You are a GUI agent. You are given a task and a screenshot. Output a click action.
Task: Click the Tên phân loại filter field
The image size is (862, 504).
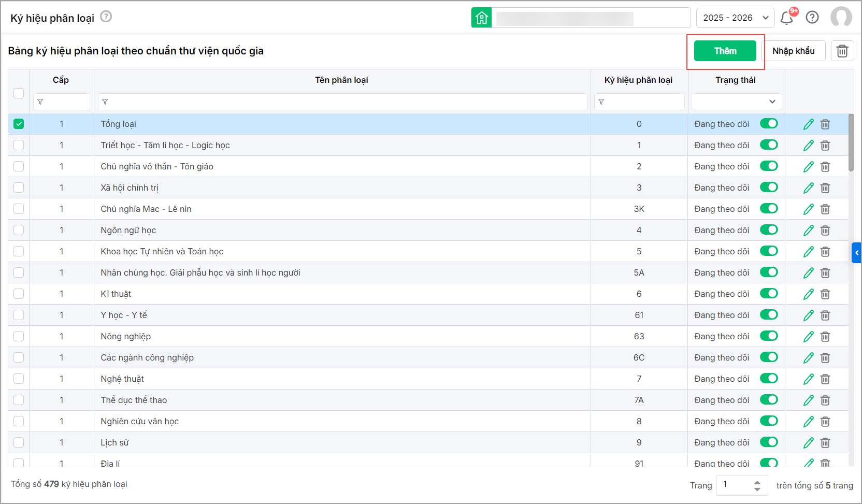click(342, 102)
